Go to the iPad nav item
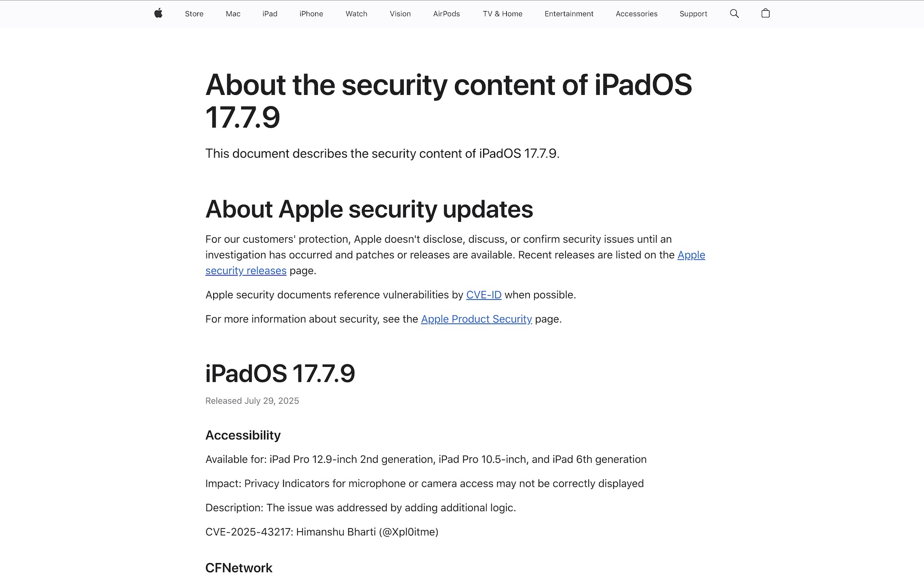The image size is (924, 578). click(x=269, y=14)
